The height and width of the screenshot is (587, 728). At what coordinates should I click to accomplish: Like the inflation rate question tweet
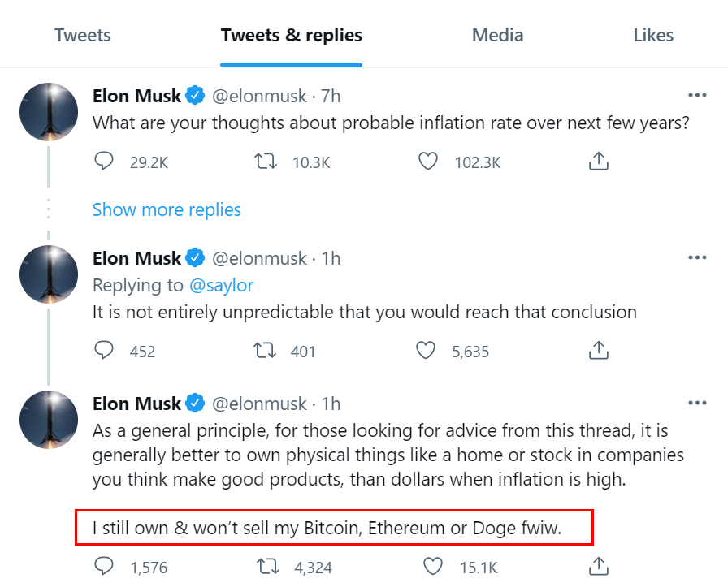(428, 162)
